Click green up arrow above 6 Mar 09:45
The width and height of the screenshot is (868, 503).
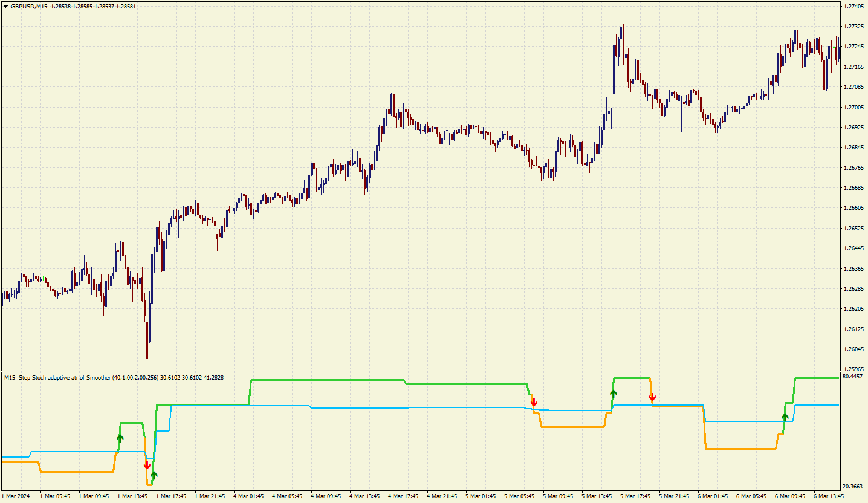(x=785, y=416)
